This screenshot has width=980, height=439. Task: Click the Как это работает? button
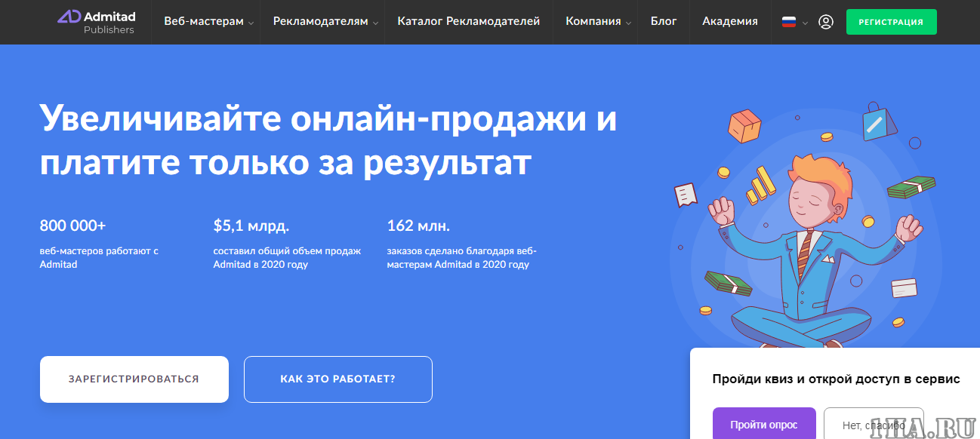click(337, 379)
